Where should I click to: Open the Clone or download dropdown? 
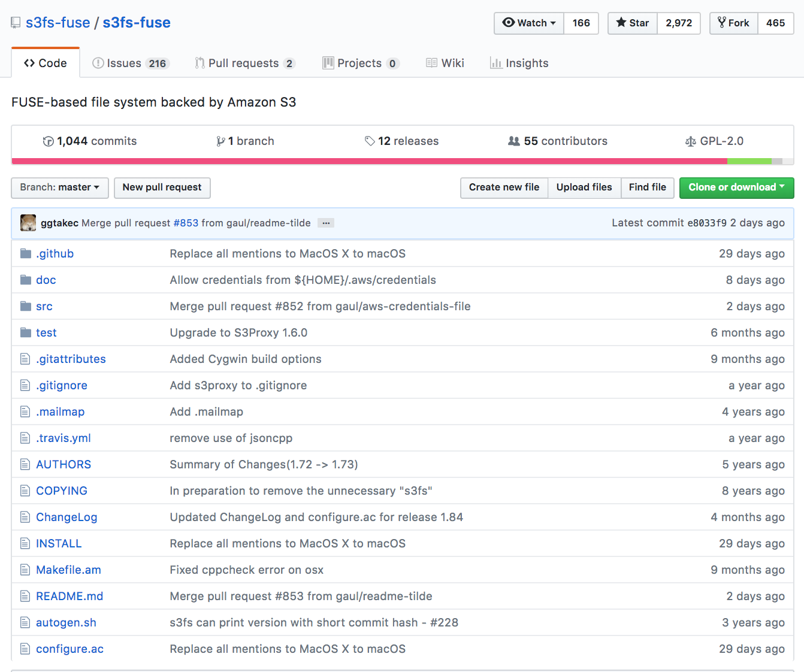(x=736, y=187)
